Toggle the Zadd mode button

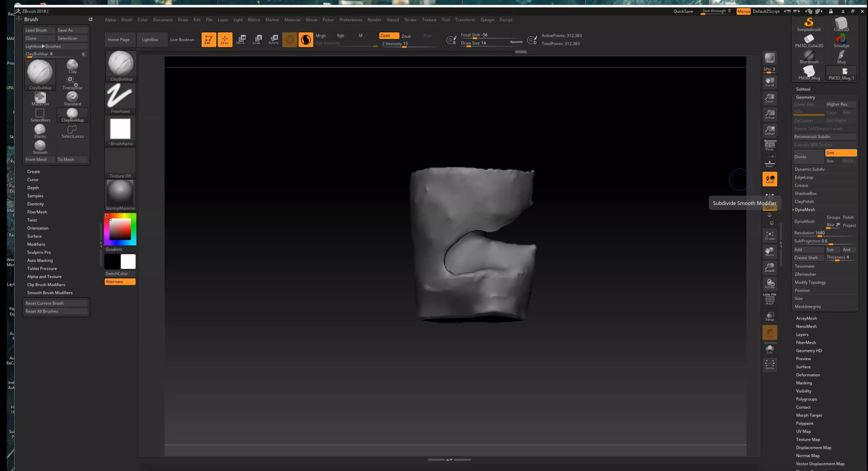[388, 36]
